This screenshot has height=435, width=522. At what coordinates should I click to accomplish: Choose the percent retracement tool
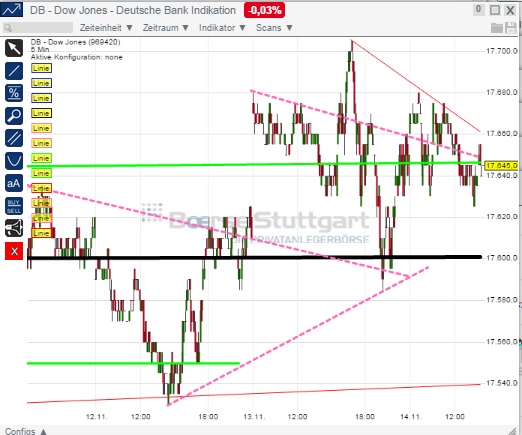tap(14, 93)
